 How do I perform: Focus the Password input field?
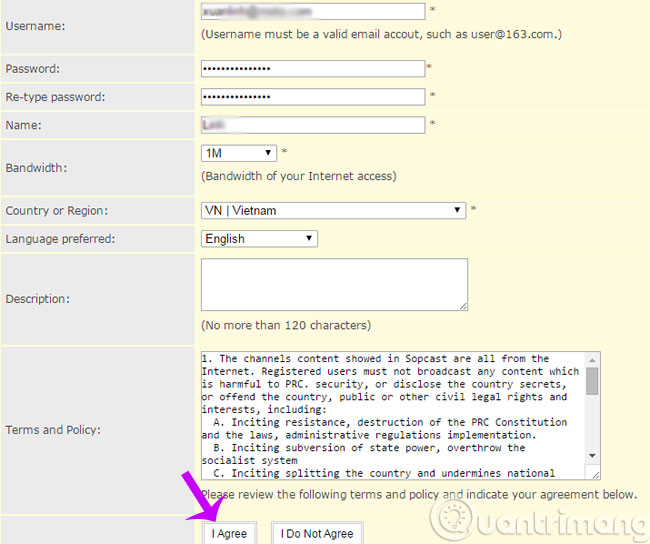(x=313, y=68)
